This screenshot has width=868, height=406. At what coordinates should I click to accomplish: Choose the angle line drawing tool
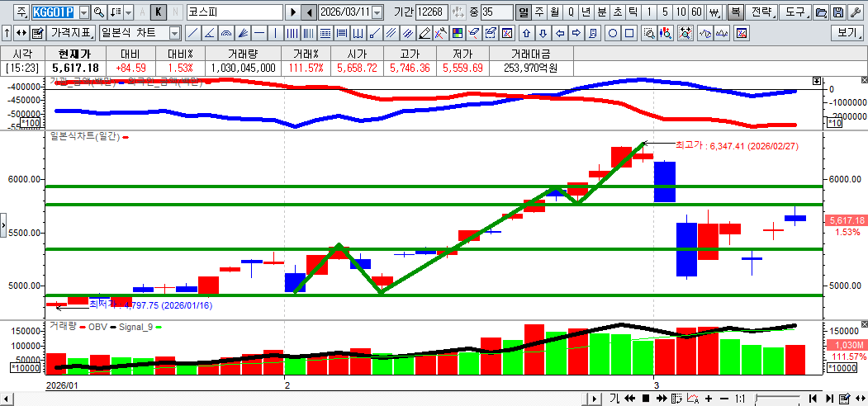pos(209,33)
